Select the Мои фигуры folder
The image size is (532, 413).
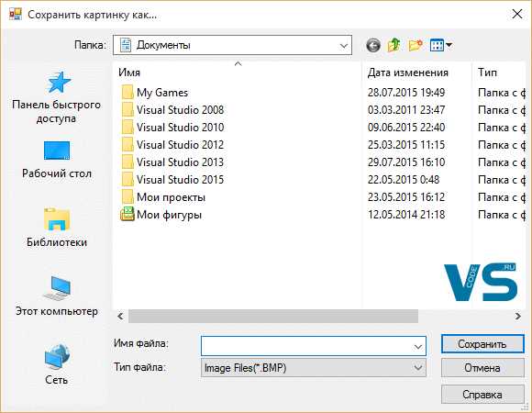tap(161, 215)
